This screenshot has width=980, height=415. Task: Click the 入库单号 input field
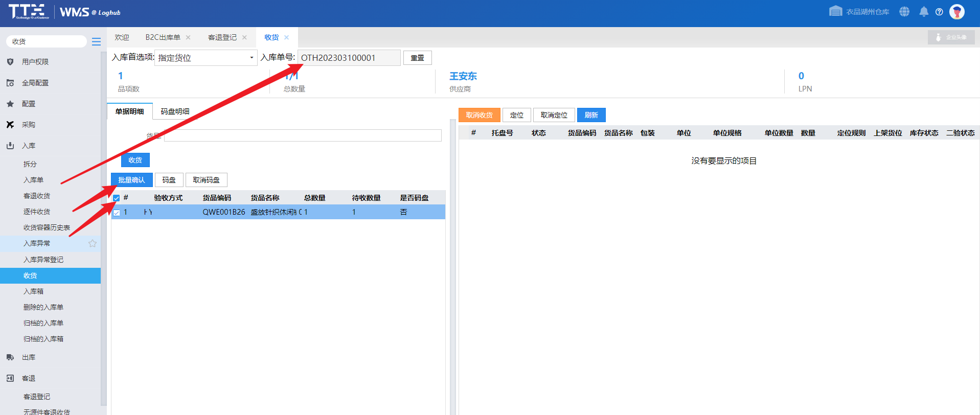tap(349, 58)
